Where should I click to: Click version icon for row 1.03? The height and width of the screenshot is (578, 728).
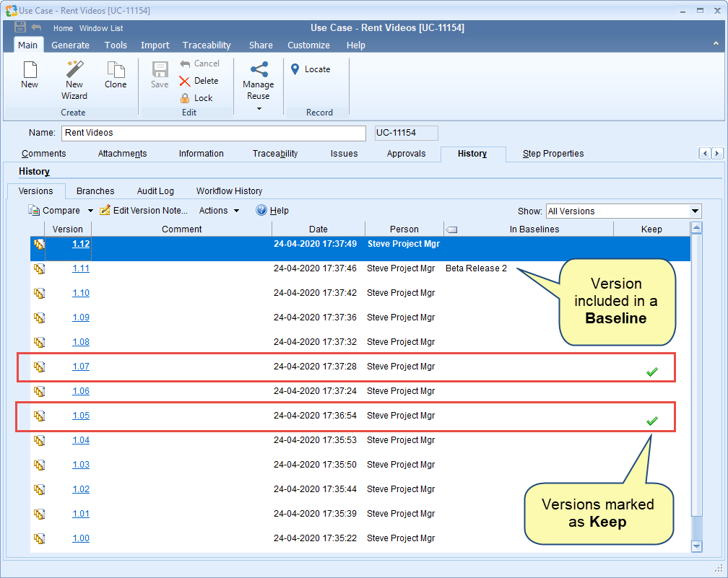tap(39, 465)
